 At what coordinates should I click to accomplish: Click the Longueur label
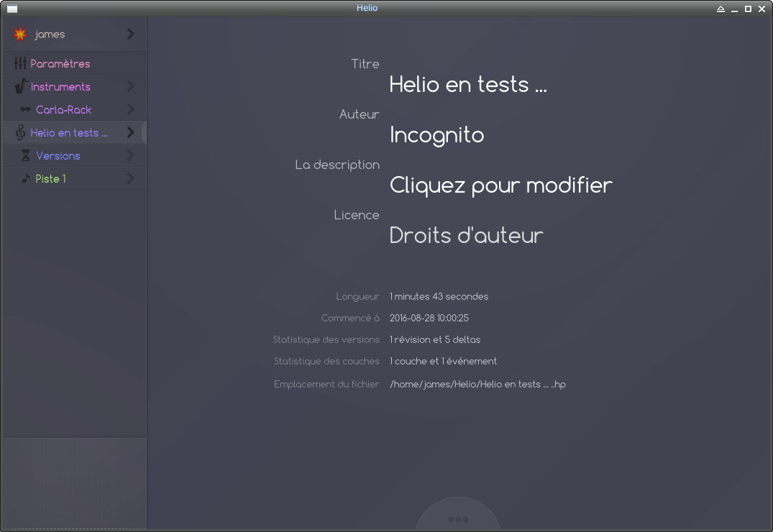pyautogui.click(x=357, y=296)
